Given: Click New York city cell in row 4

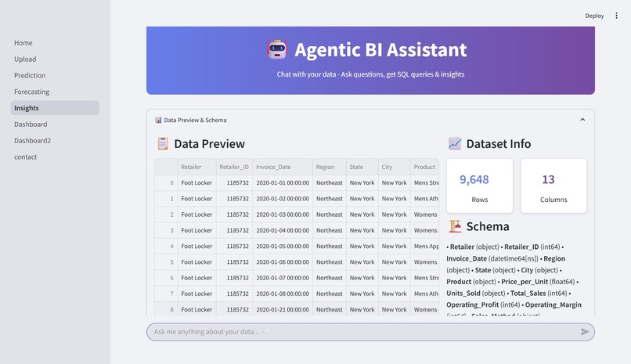Looking at the screenshot, I should tap(395, 246).
